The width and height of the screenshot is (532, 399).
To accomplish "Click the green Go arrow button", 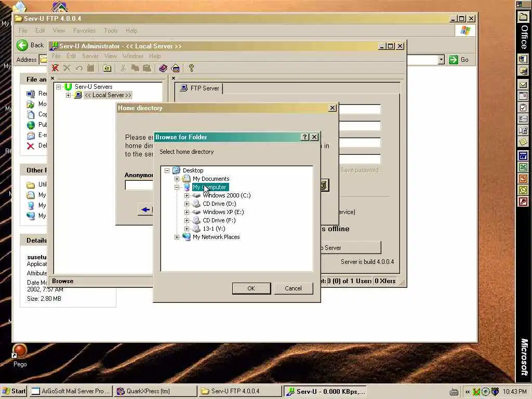I will point(453,60).
